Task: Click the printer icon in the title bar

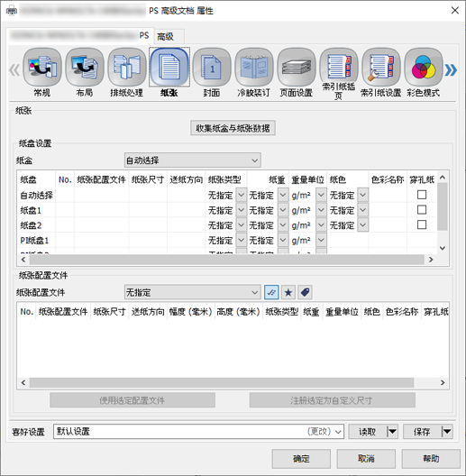Action: coord(12,11)
